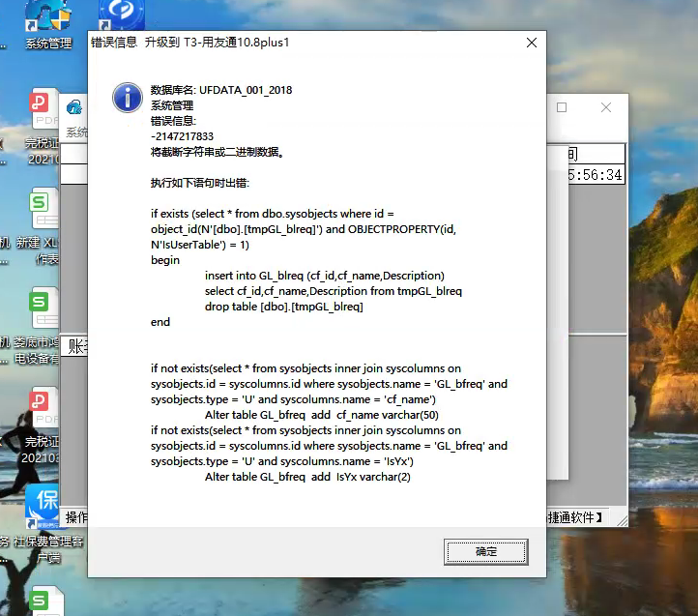698x616 pixels.
Task: Click the 'begin' keyword line in the SQL
Action: point(165,260)
